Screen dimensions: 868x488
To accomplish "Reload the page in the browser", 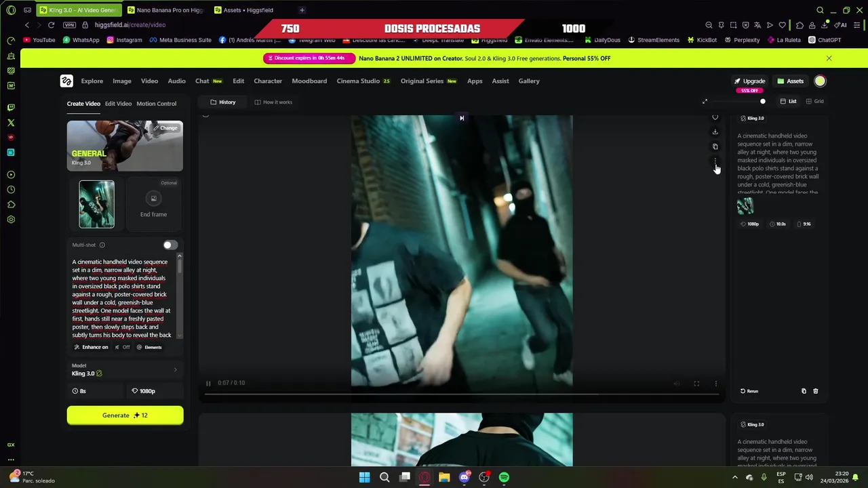I will (x=51, y=25).
